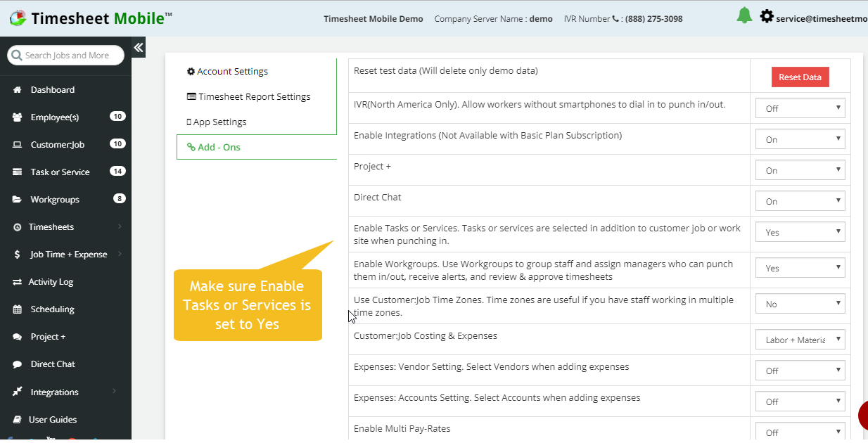Click the Project + chat bubbles icon
Image resolution: width=868 pixels, height=443 pixels.
[17, 337]
